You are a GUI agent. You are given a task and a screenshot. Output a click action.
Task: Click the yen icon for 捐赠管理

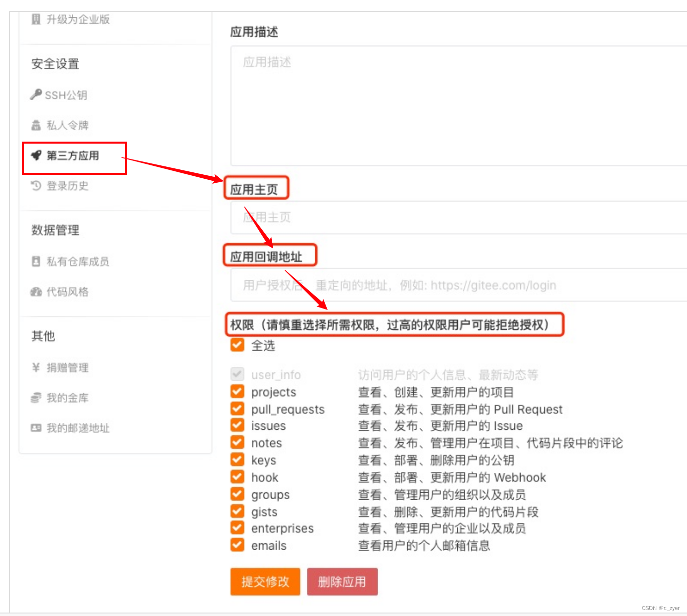point(36,367)
